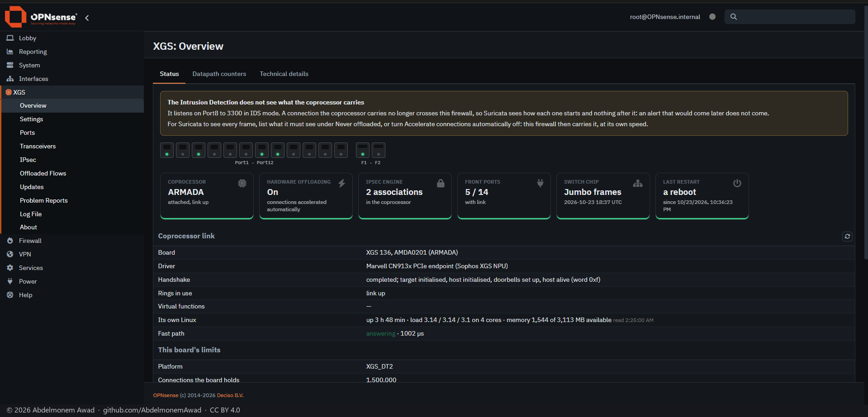Click the Firewall flame icon in sidebar

(x=10, y=241)
